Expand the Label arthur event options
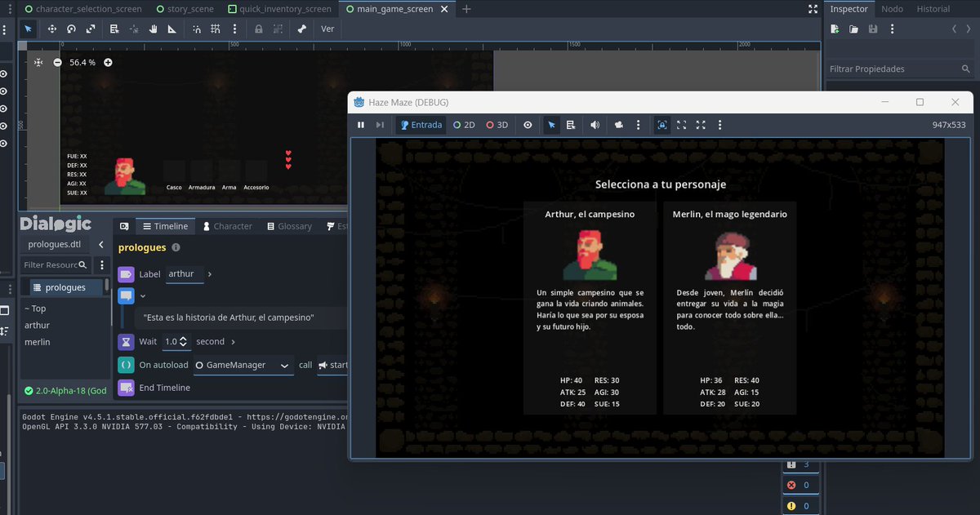Screen dimensions: 980x515 (210, 274)
